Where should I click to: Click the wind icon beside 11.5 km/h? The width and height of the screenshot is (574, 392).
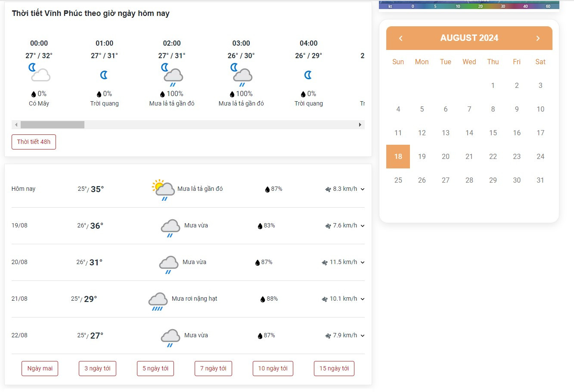pyautogui.click(x=325, y=262)
